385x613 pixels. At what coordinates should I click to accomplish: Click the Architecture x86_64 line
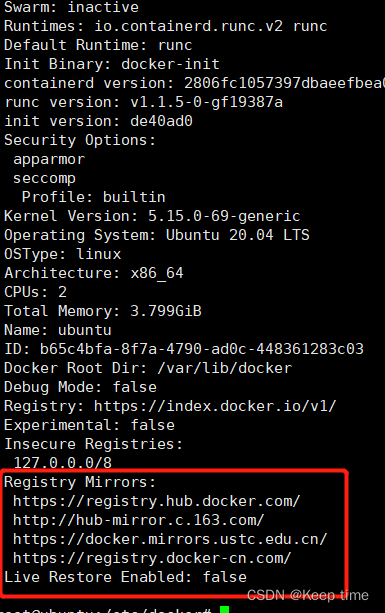93,273
